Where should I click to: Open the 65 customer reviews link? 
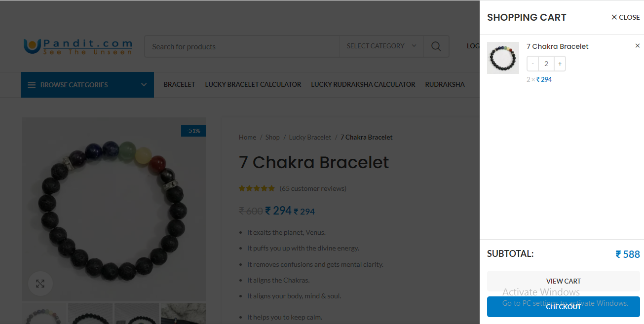pos(313,188)
